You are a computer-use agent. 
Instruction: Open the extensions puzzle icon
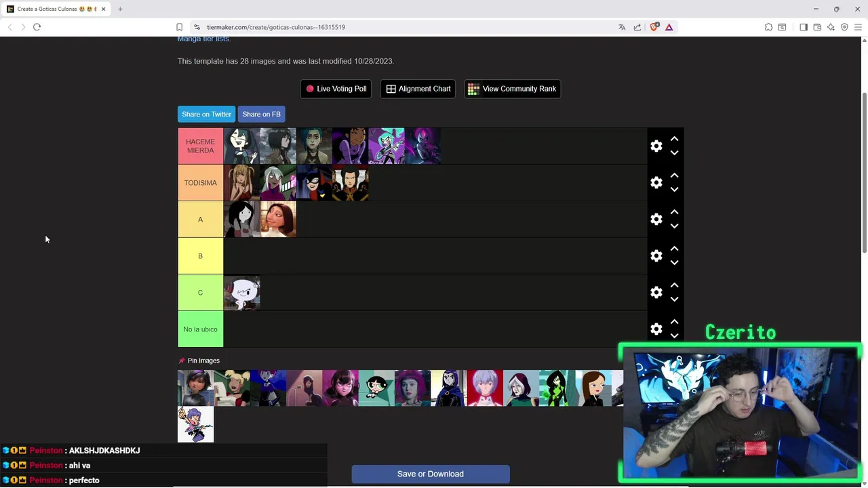(768, 27)
